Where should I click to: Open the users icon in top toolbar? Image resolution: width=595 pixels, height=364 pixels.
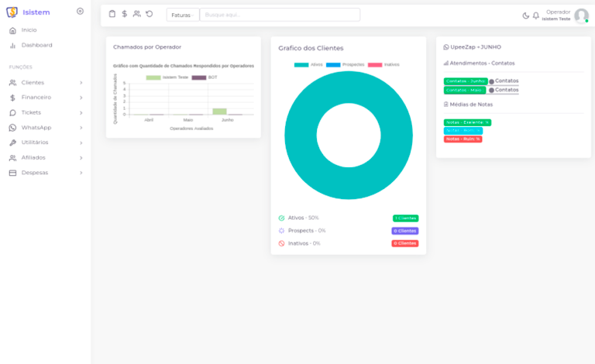click(136, 14)
